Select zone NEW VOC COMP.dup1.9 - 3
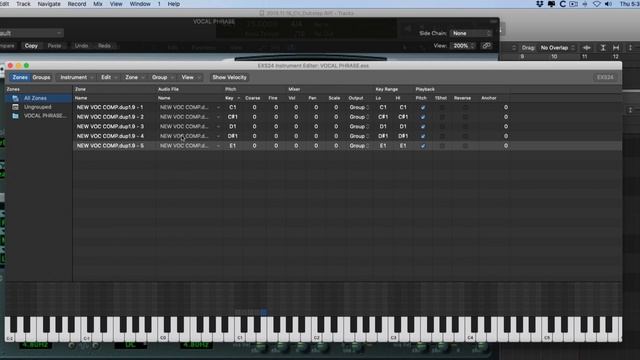Screen dimensions: 640x360 point(110,127)
